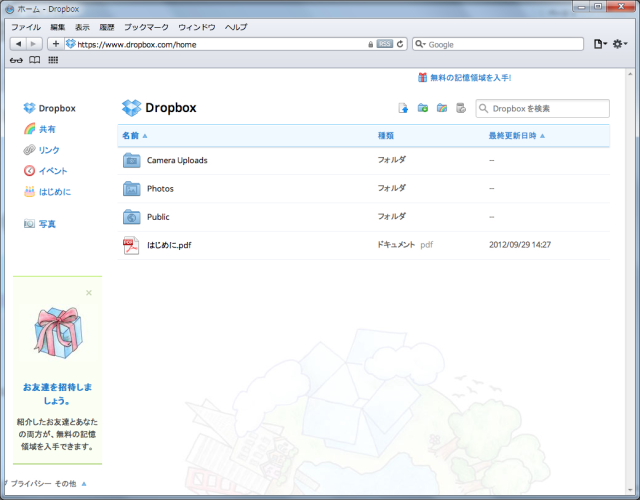Click the date 2012/09/29 14:27
The image size is (640, 500).
[520, 245]
